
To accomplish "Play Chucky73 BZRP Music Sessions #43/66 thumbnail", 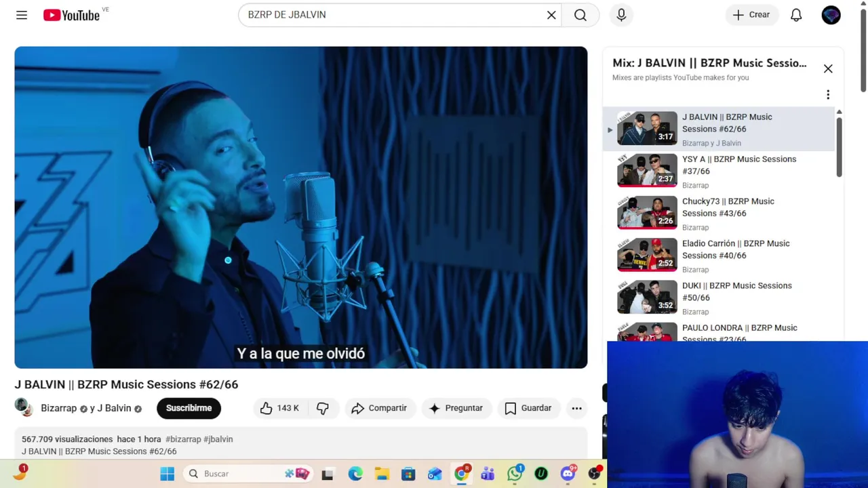I will [647, 212].
